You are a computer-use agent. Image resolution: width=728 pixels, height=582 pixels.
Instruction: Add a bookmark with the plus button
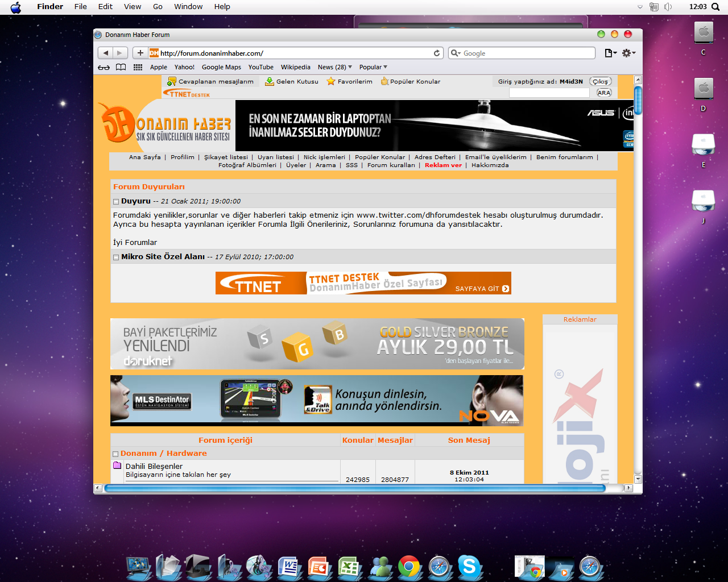(140, 53)
